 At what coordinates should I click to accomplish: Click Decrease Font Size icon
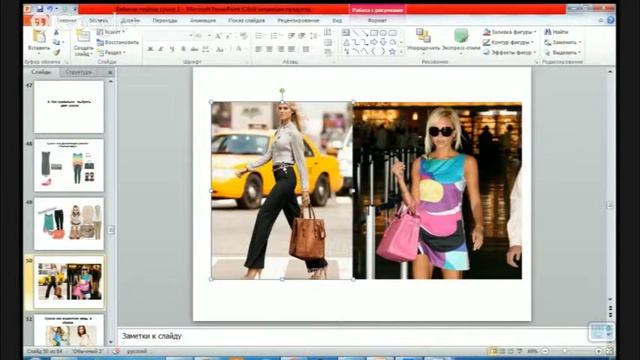click(229, 36)
